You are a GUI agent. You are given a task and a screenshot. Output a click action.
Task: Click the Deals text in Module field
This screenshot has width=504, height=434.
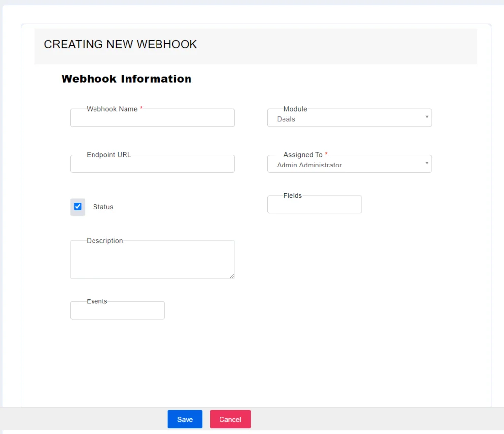[x=286, y=119]
